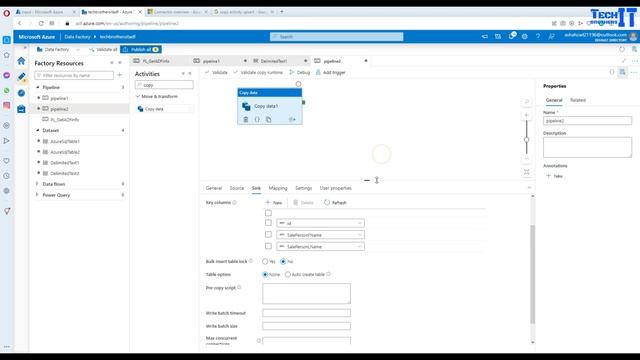The width and height of the screenshot is (640, 360).
Task: Delete the Copy data1 activity via trash icon
Action: (x=245, y=120)
